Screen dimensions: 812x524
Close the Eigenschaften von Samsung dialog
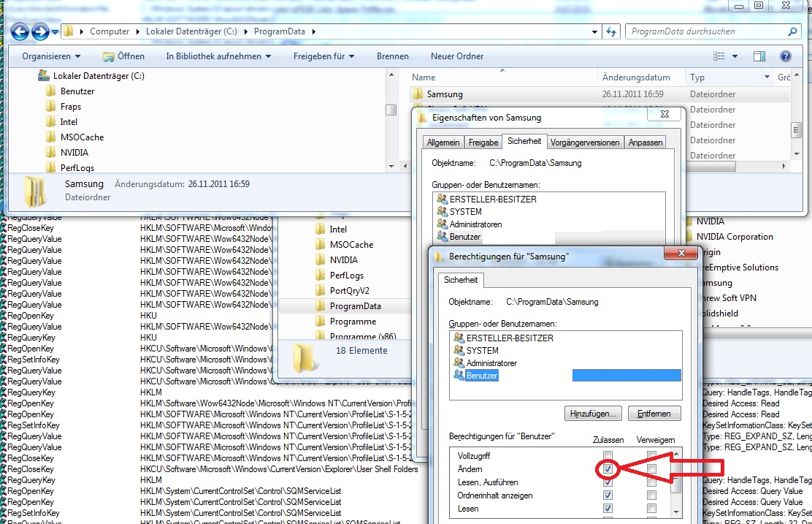[665, 114]
